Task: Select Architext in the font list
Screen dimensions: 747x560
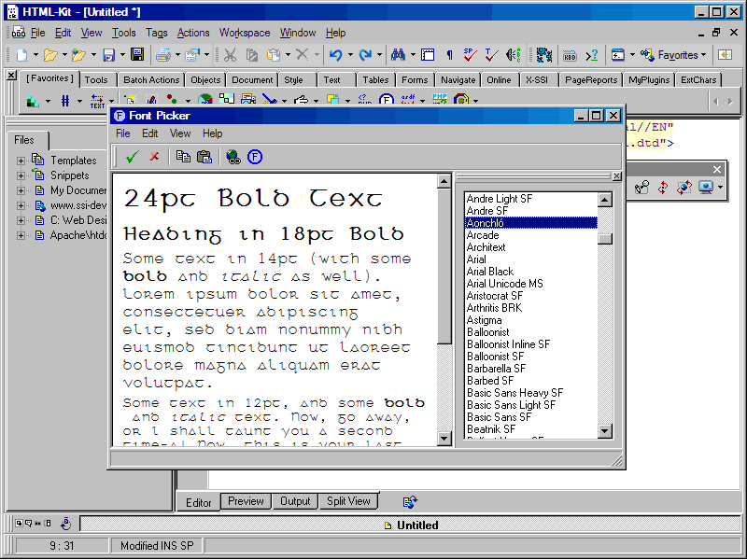Action: coord(530,247)
